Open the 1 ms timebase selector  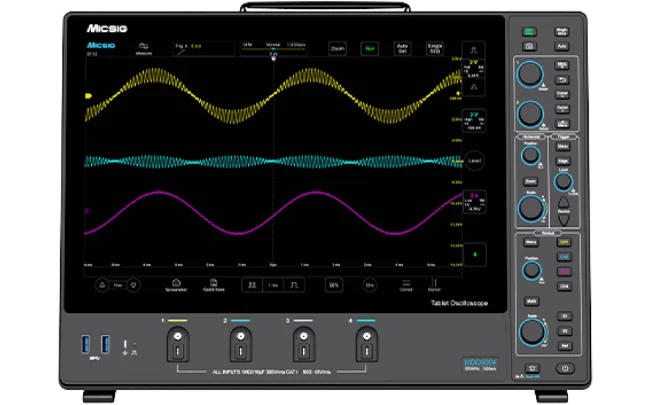273,285
